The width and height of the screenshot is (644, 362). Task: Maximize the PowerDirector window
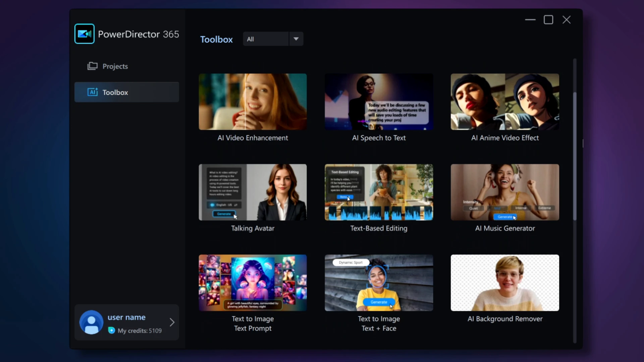tap(548, 20)
